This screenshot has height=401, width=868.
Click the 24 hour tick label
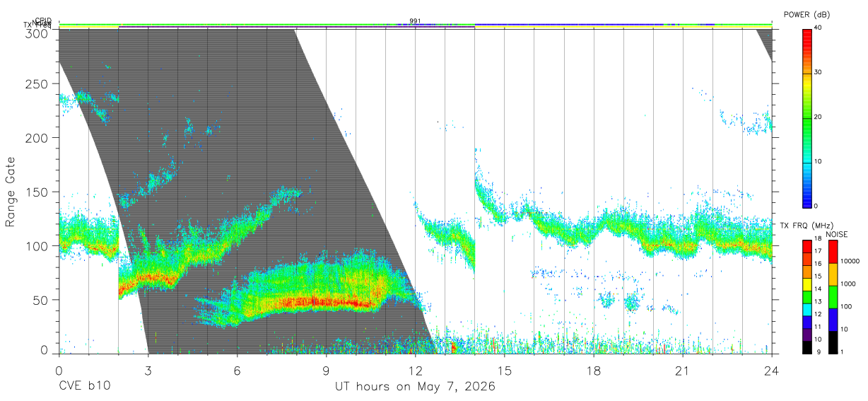coord(771,371)
